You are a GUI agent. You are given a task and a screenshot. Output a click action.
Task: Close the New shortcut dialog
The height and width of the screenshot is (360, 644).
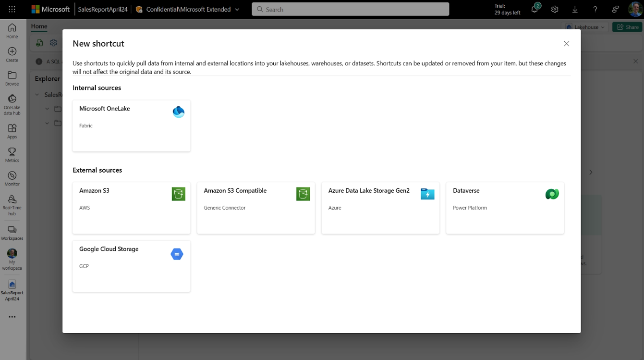pos(566,44)
